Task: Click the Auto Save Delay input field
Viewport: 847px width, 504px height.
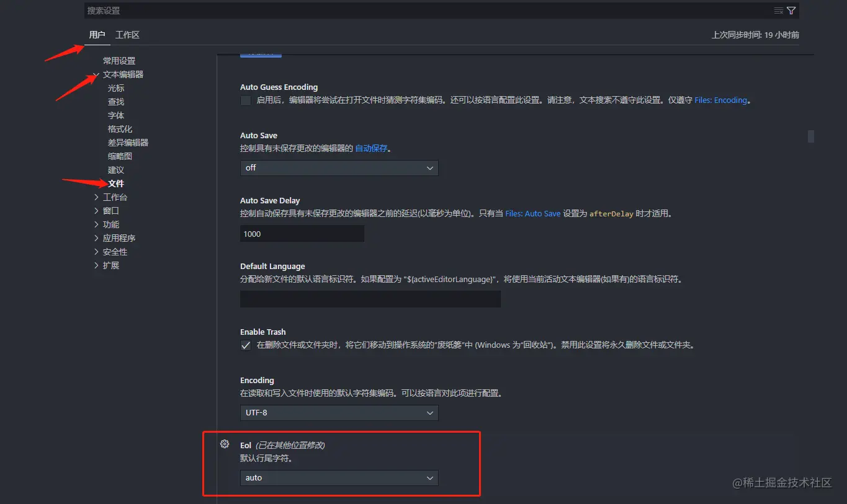Action: coord(302,234)
